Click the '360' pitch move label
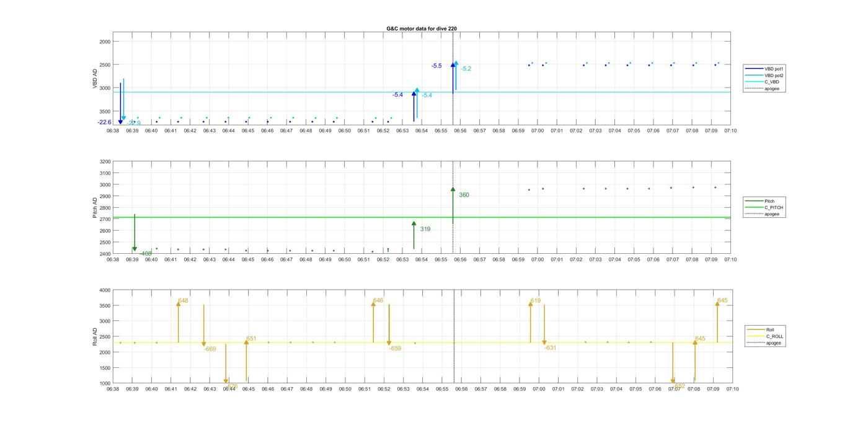Screen dimensions: 868x430 coord(464,195)
